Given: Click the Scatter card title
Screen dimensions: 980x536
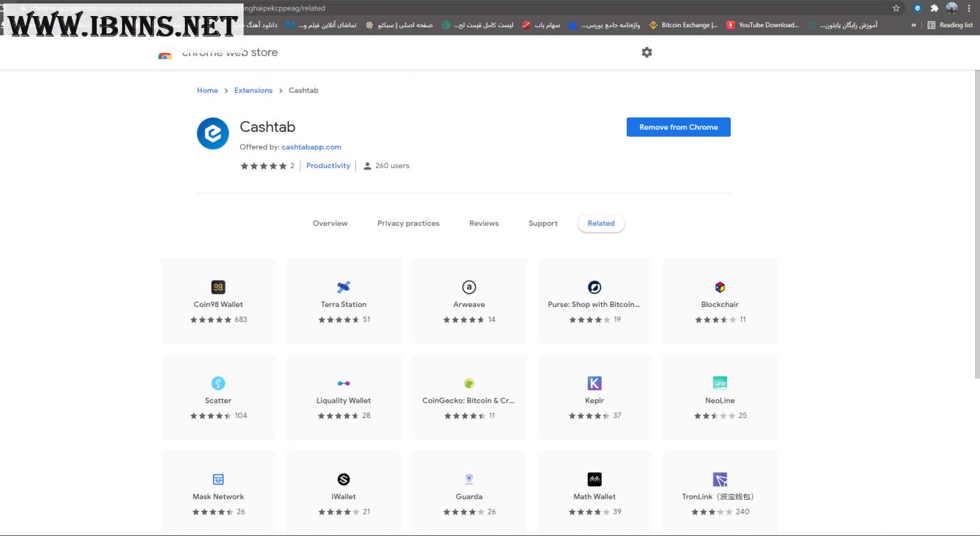Looking at the screenshot, I should pyautogui.click(x=218, y=401).
